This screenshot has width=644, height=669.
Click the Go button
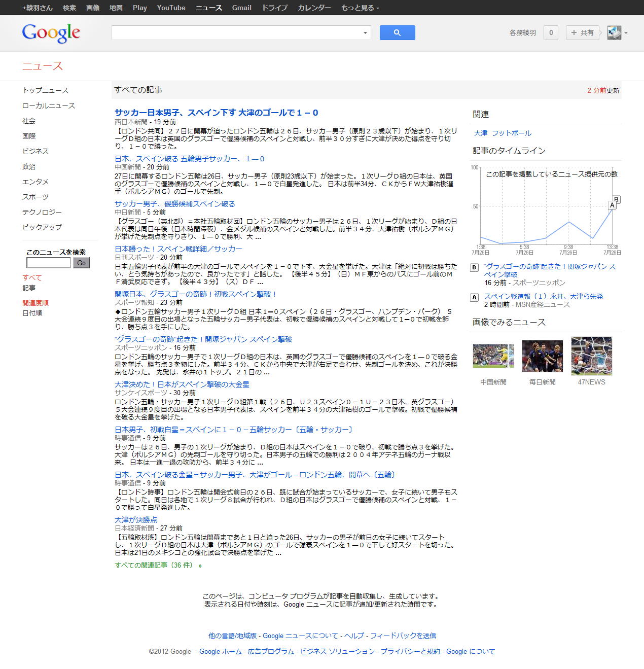(81, 263)
